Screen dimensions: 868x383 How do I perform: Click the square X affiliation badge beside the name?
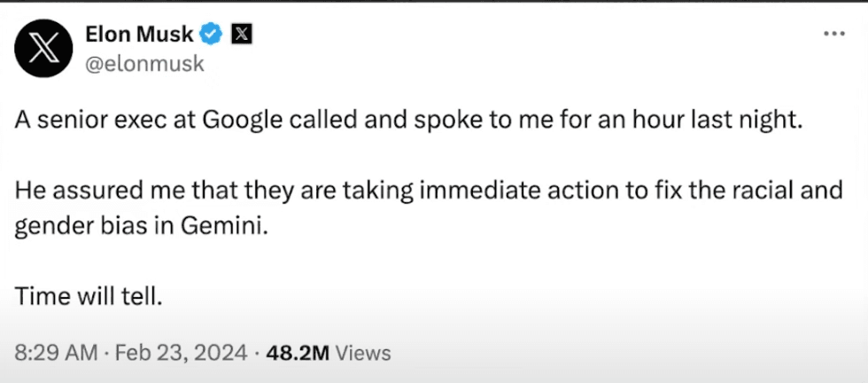pyautogui.click(x=242, y=35)
